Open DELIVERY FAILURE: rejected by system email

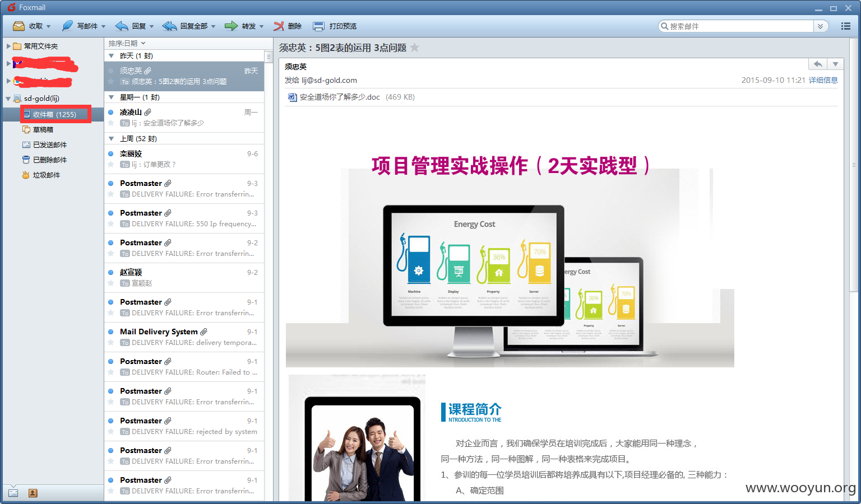pyautogui.click(x=184, y=426)
